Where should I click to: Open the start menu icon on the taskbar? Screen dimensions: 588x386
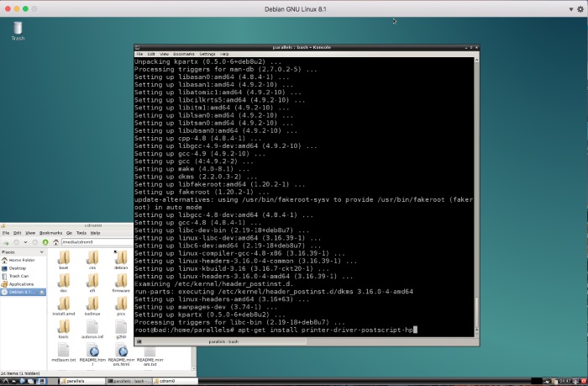click(x=5, y=381)
